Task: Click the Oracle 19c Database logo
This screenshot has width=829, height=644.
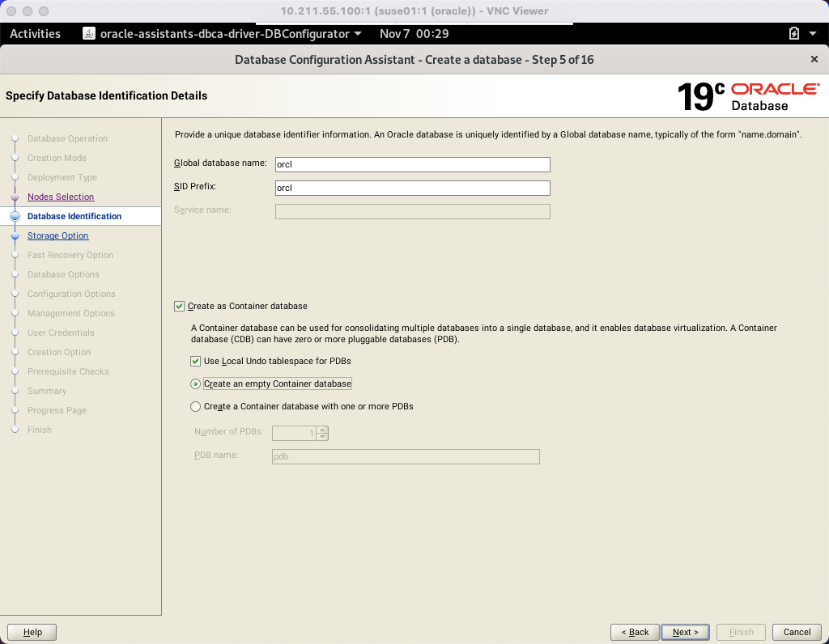Action: tap(748, 96)
